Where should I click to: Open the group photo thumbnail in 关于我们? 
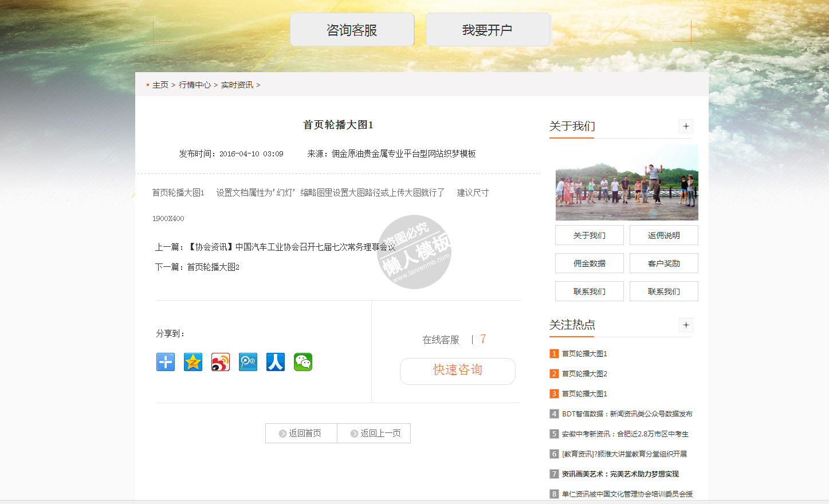[x=627, y=183]
